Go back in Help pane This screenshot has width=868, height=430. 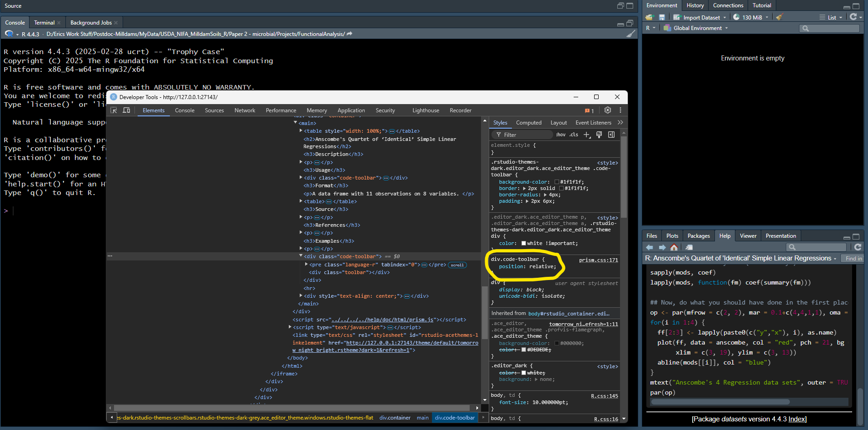[650, 247]
